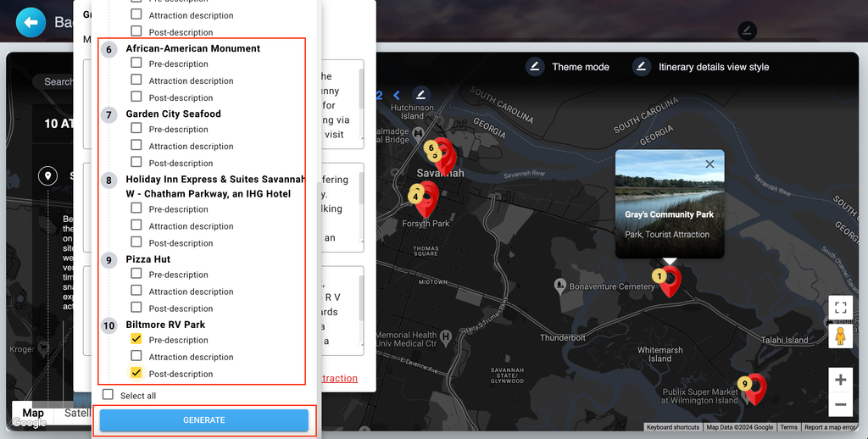The image size is (868, 439).
Task: Click the Talmadge Bridge landmark icon
Action: click(x=419, y=133)
